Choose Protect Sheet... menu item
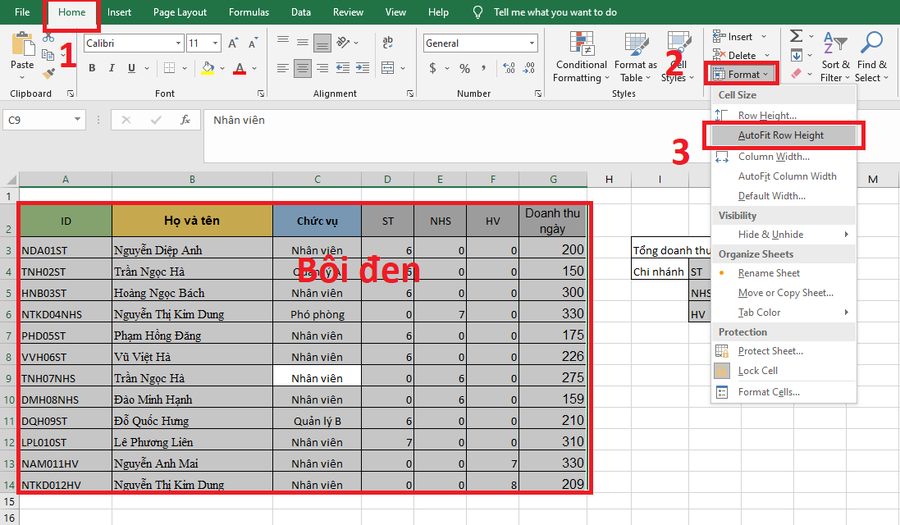The image size is (900, 525). [783, 351]
